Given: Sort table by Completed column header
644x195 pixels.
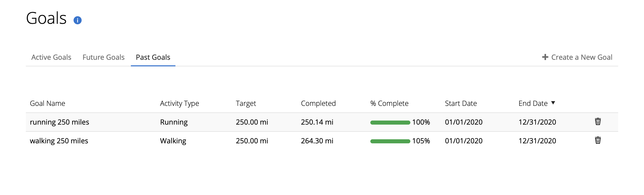Looking at the screenshot, I should 318,103.
